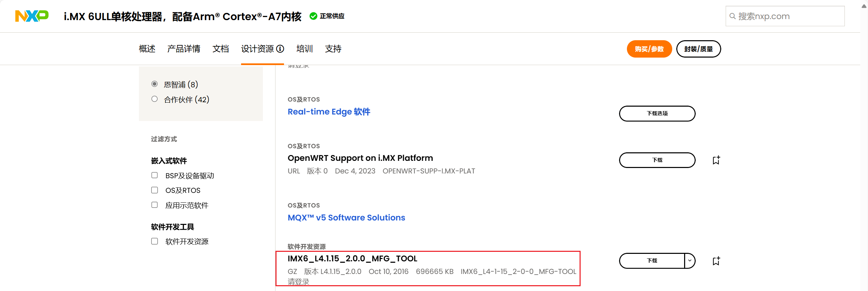The image size is (868, 291).
Task: Bookmark the OpenWRT Support item
Action: click(x=716, y=160)
